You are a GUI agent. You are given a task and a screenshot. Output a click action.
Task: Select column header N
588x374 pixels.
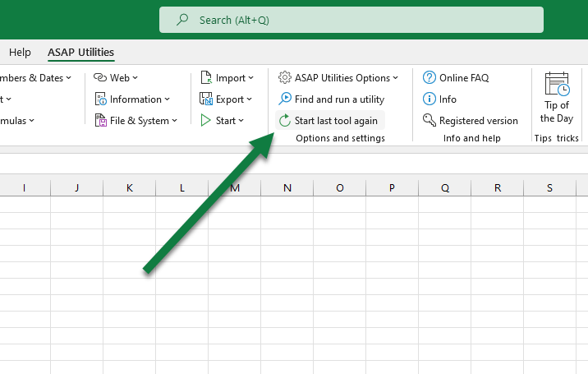(x=287, y=187)
